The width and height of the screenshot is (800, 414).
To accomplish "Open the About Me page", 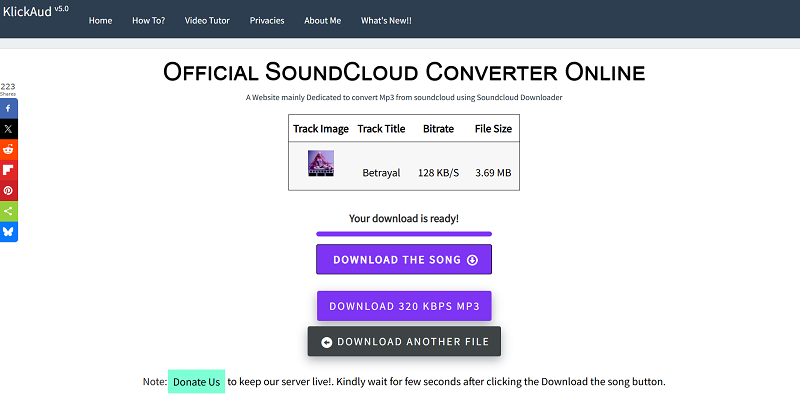I will (322, 20).
